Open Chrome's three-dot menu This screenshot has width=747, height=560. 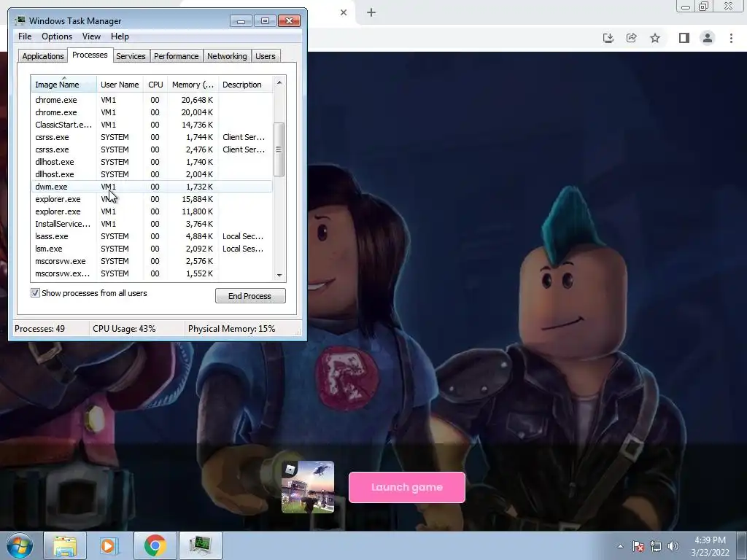(731, 38)
